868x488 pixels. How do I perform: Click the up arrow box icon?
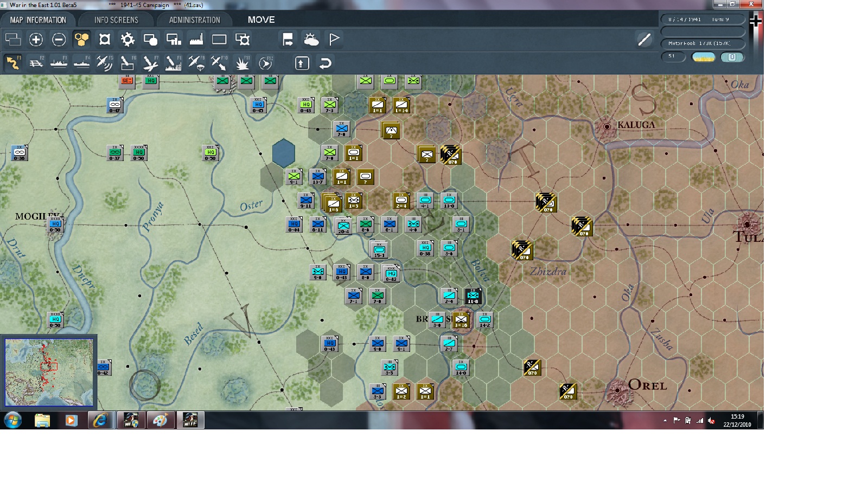(x=302, y=63)
